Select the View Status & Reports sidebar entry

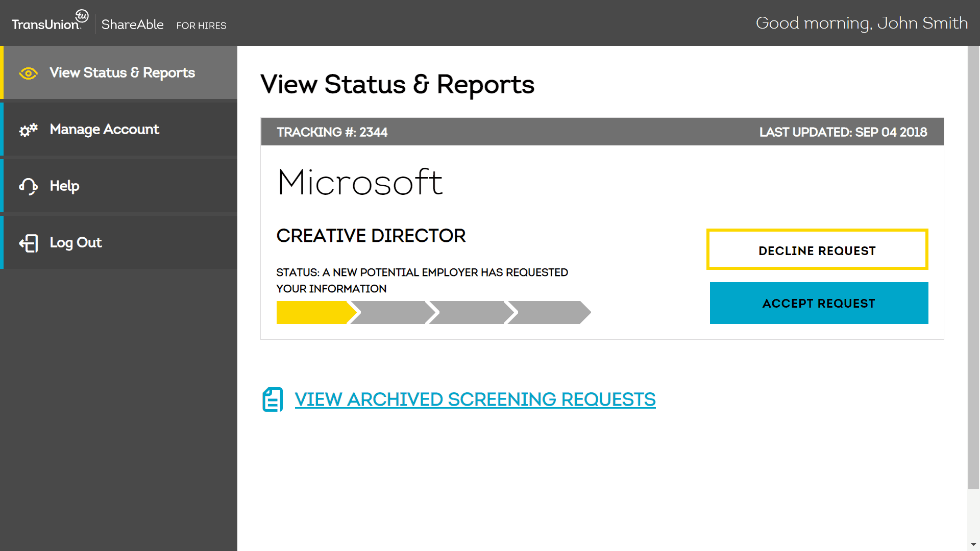[x=122, y=73]
